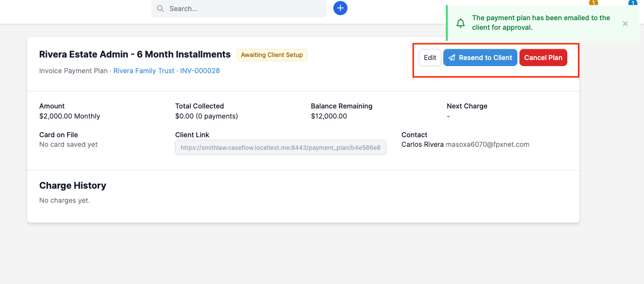Click the bell icon in the notification
644x284 pixels.
click(460, 23)
